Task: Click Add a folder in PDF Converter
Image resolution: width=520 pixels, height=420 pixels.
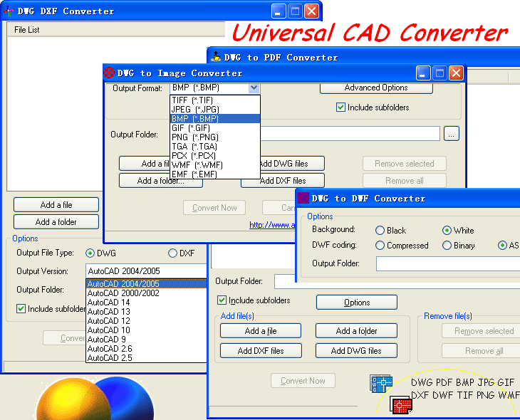Action: pyautogui.click(x=356, y=331)
